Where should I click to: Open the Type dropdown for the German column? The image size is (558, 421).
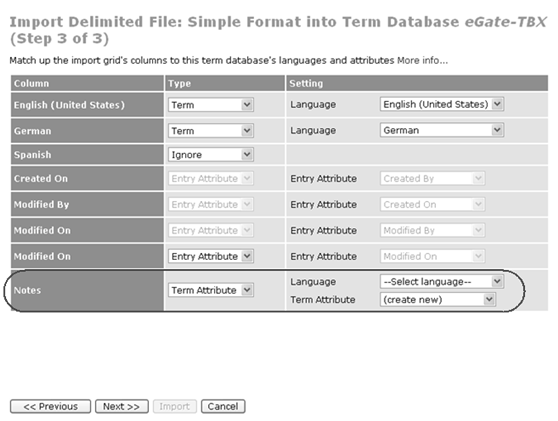click(x=211, y=131)
